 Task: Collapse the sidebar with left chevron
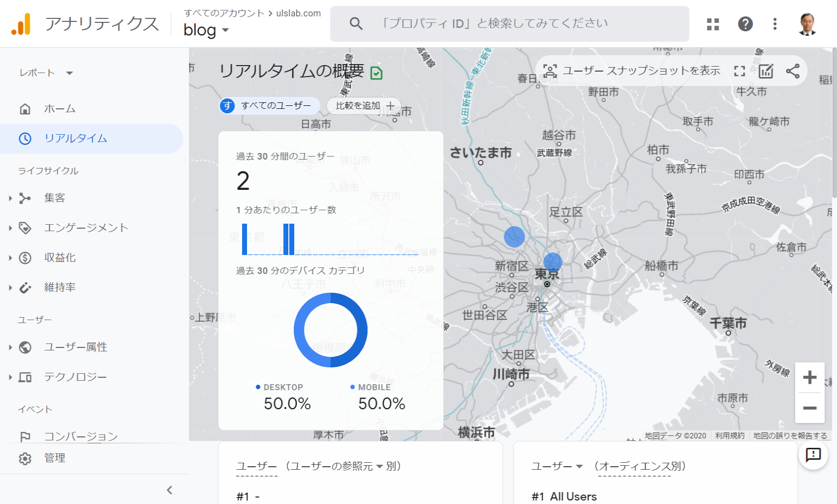tap(169, 490)
